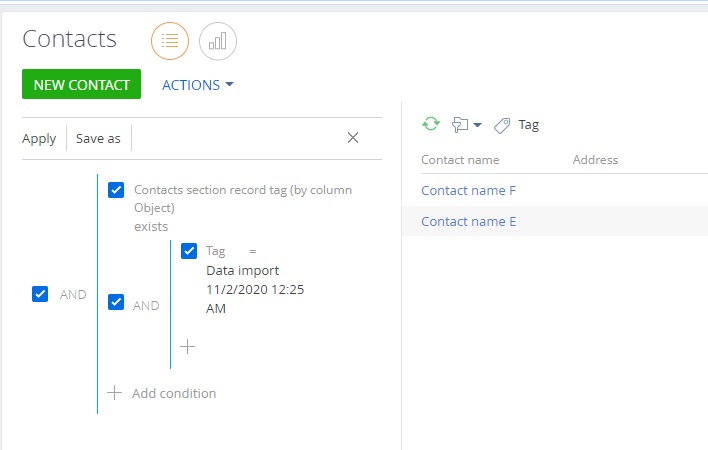Click NEW CONTACT button
Image resolution: width=708 pixels, height=450 pixels.
point(81,84)
